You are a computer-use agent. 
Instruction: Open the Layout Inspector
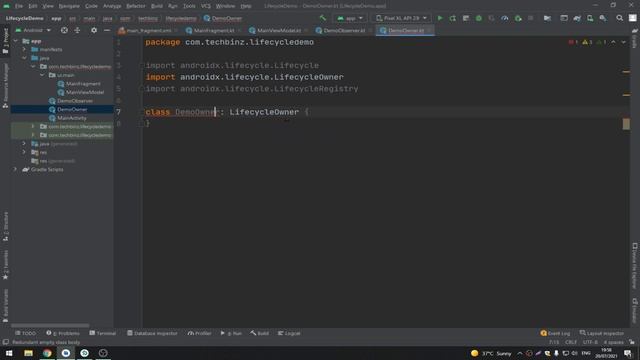(x=602, y=333)
